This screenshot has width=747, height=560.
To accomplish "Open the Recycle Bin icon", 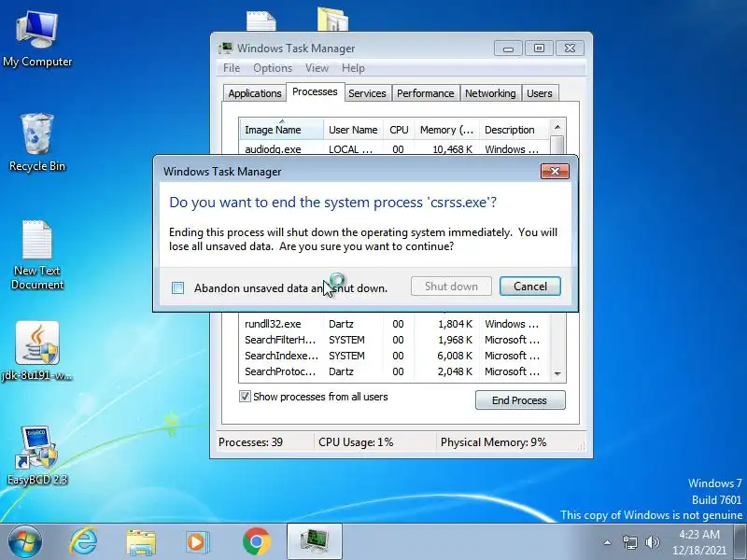I will (x=37, y=142).
